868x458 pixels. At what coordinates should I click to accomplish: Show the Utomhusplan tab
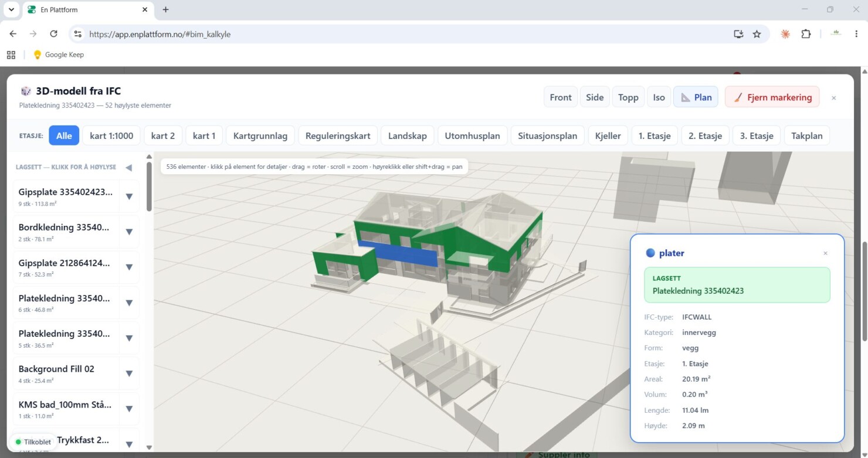tap(472, 135)
